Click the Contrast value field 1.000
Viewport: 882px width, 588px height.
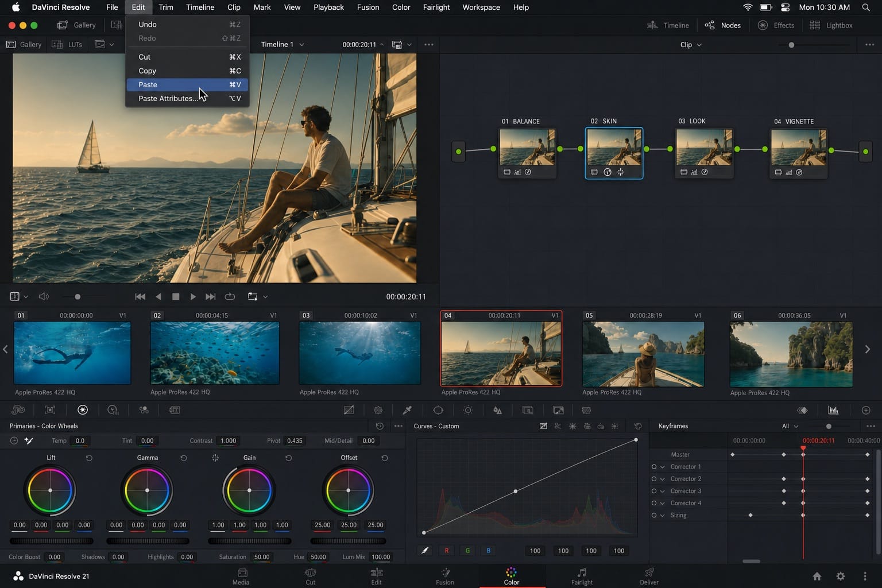[228, 440]
